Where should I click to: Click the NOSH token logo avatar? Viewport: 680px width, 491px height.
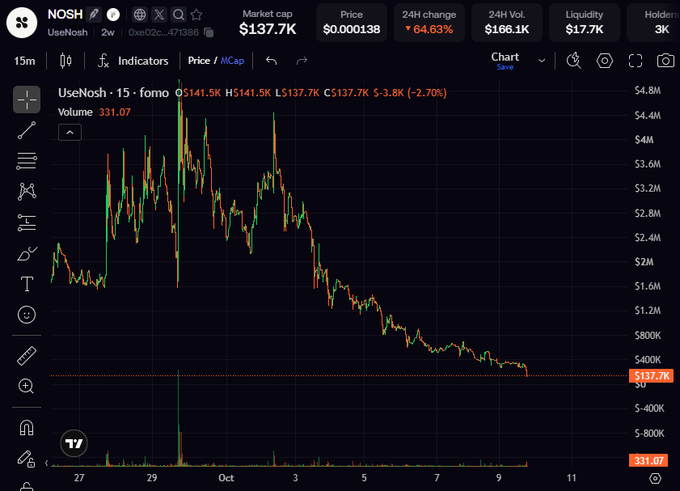(22, 23)
